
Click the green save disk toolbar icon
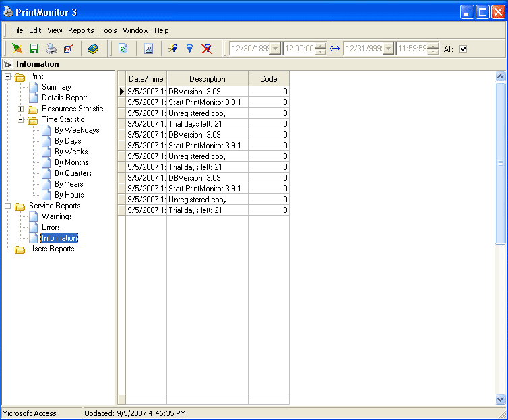pos(34,49)
